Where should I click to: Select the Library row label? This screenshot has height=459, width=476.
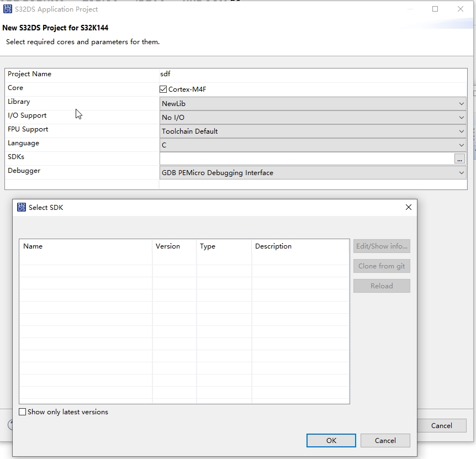coord(19,102)
